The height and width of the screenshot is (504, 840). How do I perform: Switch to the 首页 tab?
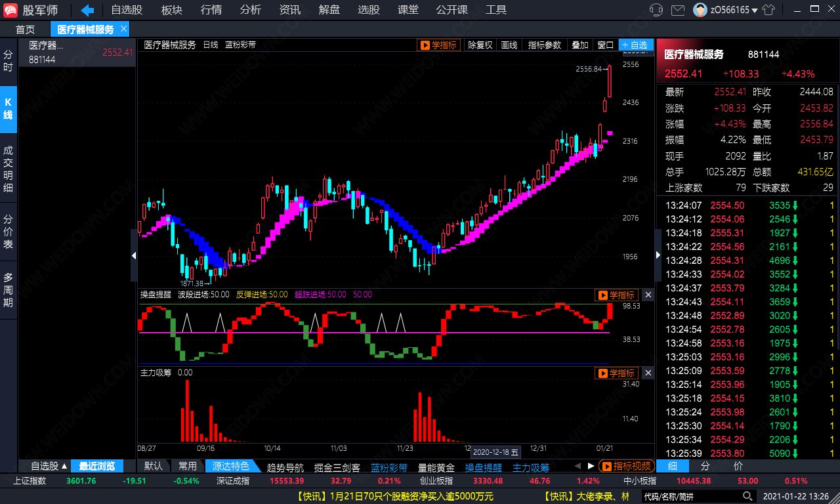pos(25,30)
